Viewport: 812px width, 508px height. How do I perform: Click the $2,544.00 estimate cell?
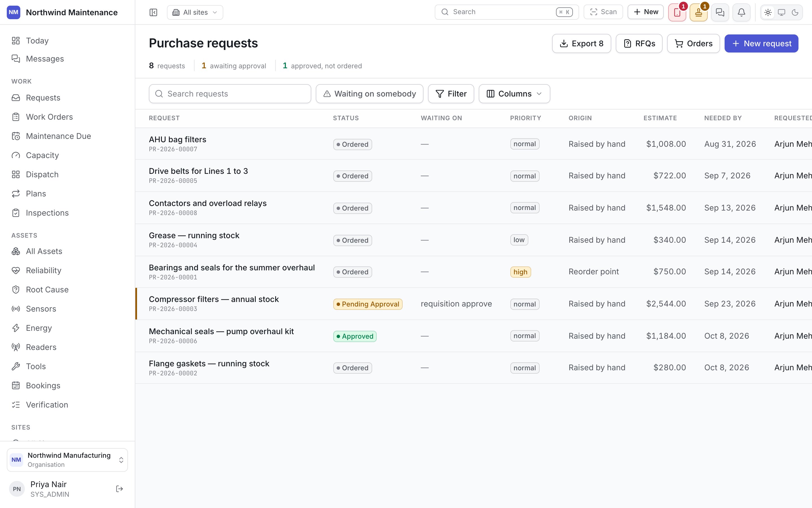click(666, 304)
